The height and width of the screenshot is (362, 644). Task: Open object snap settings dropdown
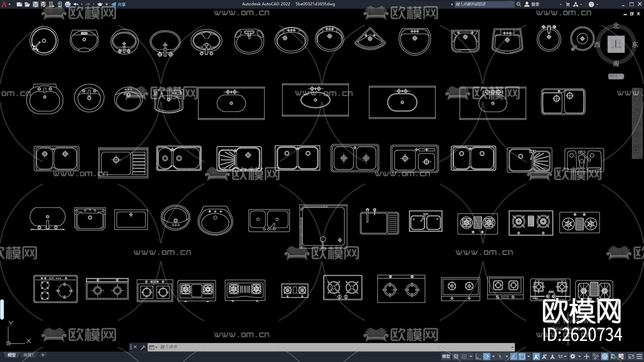click(x=528, y=356)
